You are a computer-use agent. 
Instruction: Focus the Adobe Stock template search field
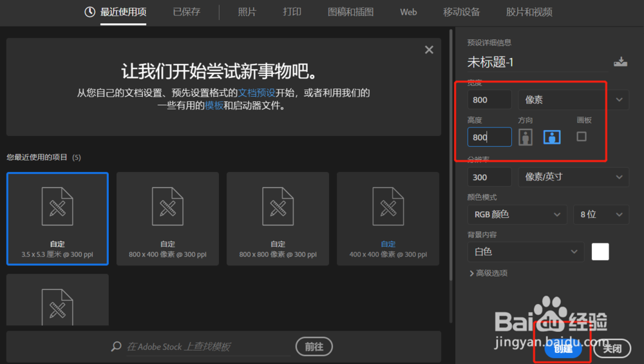[207, 347]
